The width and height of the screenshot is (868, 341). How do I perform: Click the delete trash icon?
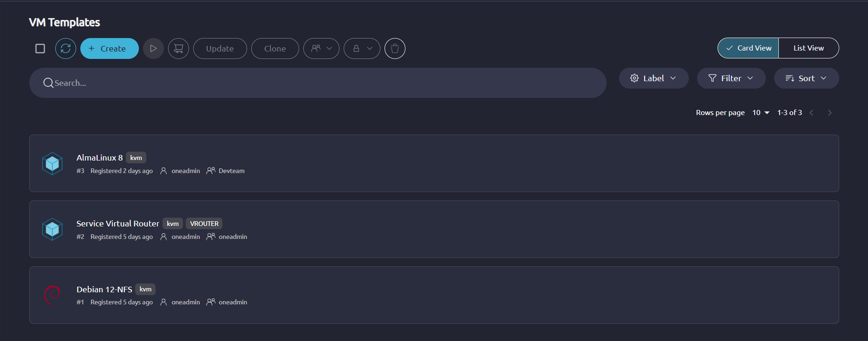[x=395, y=48]
